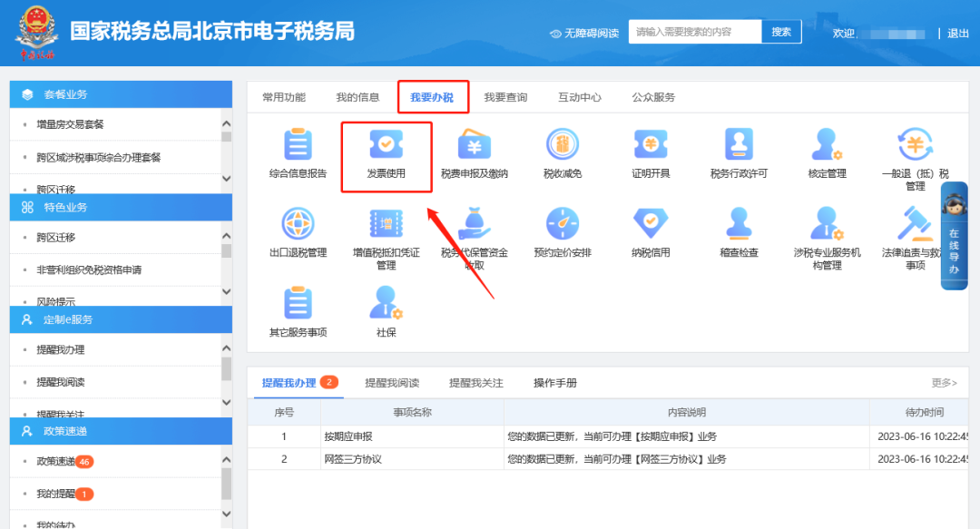The image size is (980, 529).
Task: Select the 纳税信用 icon
Action: (651, 224)
